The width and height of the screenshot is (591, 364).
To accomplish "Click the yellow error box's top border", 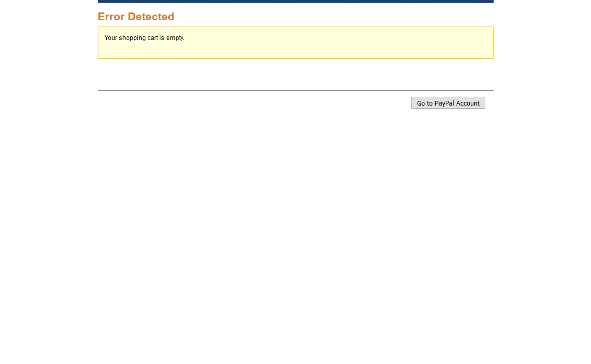I will pos(295,27).
